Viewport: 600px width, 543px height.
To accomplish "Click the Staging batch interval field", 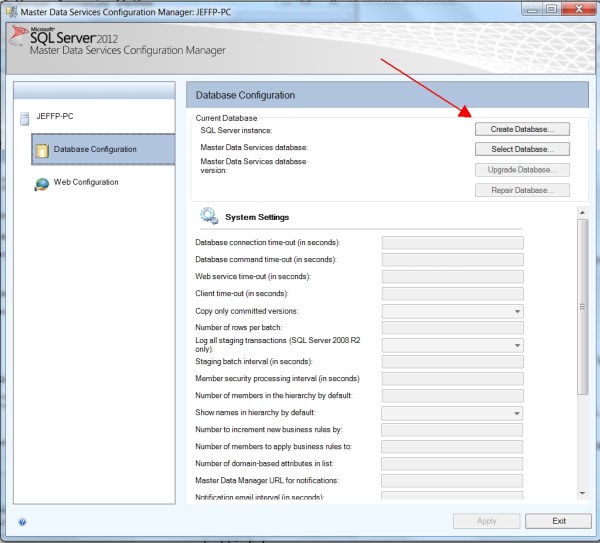I will click(452, 362).
